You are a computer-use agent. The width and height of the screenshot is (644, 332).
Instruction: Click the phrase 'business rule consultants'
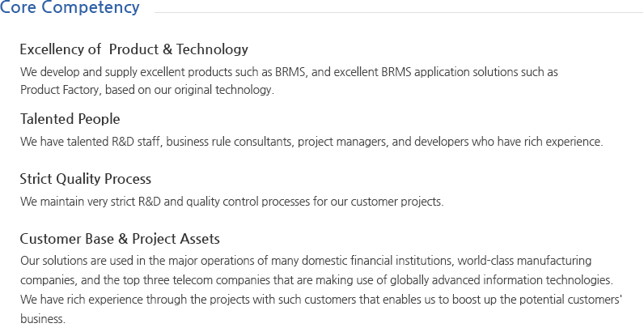[x=228, y=142]
